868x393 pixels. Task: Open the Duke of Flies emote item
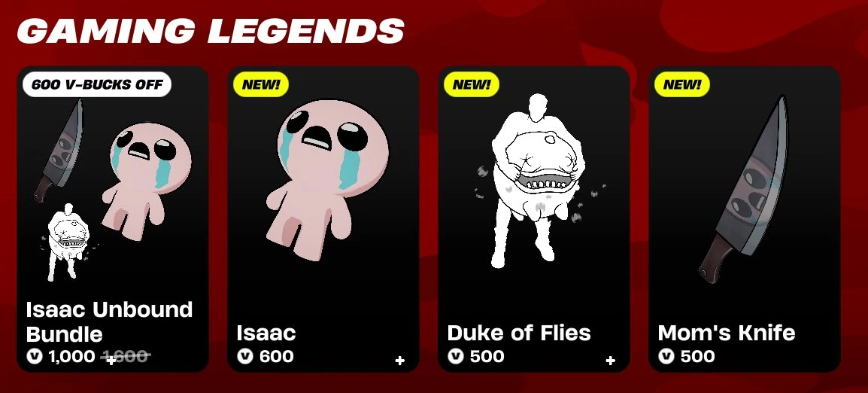click(534, 219)
